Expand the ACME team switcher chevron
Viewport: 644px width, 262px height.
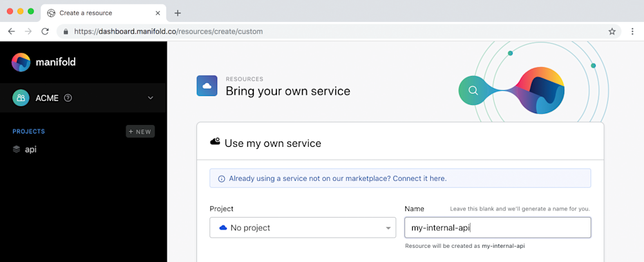click(x=151, y=98)
